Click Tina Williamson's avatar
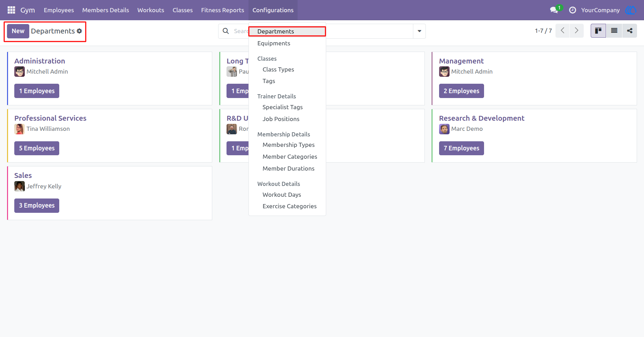 point(20,129)
